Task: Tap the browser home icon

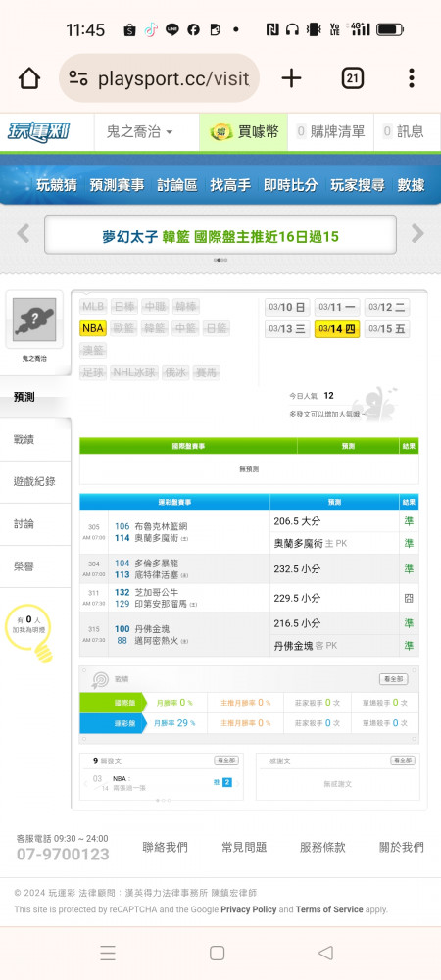Action: click(x=28, y=78)
